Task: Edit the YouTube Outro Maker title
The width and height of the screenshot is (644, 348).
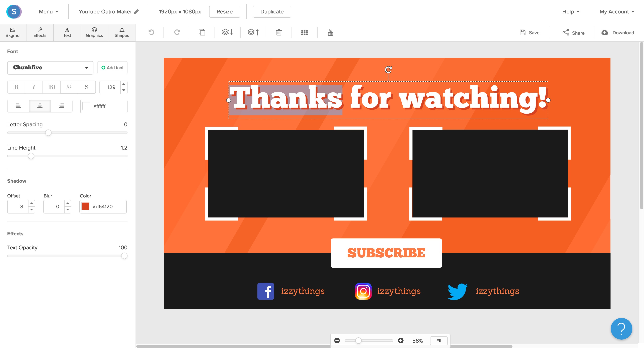Action: (108, 11)
